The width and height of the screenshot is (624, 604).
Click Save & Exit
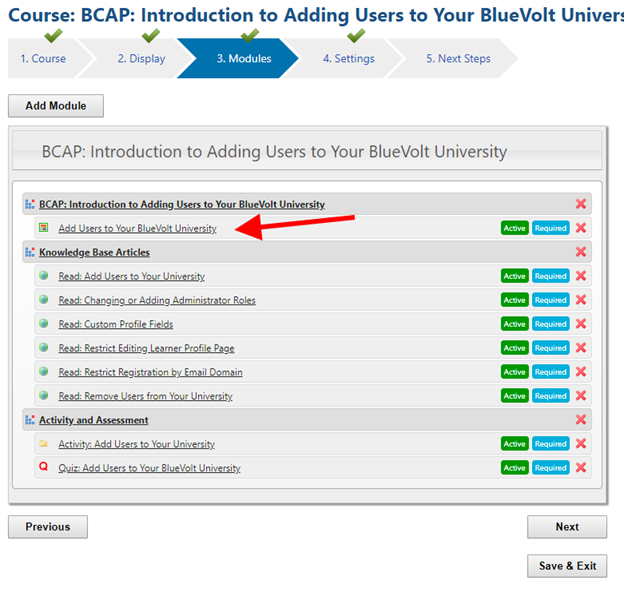click(x=567, y=566)
